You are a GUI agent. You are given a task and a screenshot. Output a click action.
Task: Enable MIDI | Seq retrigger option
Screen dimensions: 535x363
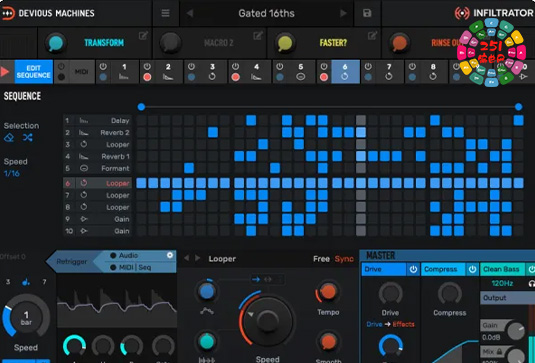point(130,267)
